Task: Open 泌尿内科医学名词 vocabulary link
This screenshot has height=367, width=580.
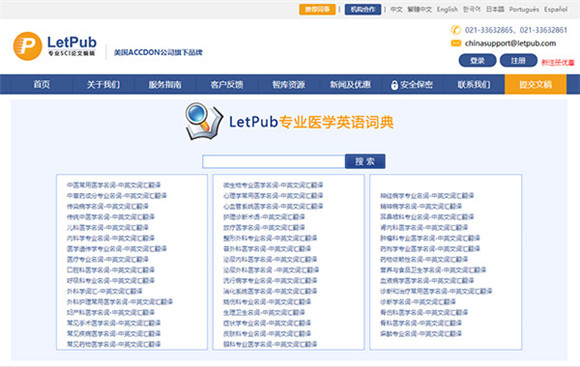Action: pyautogui.click(x=270, y=259)
